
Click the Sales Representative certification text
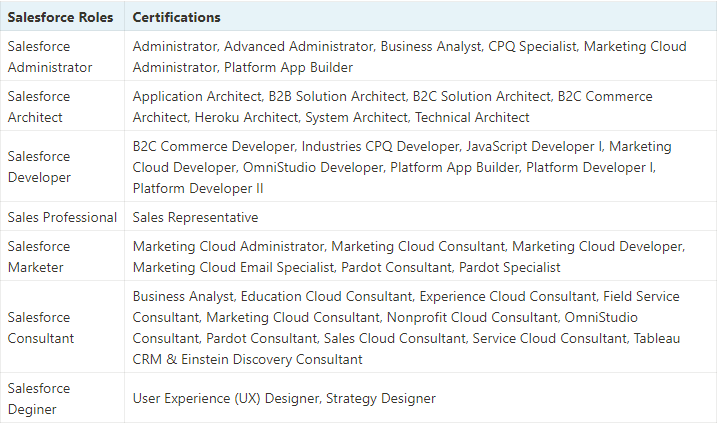195,217
